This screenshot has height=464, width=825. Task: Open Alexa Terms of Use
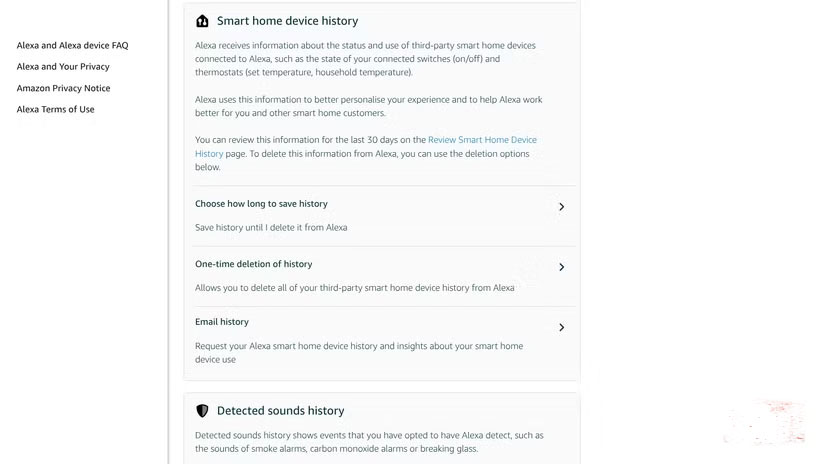tap(55, 109)
